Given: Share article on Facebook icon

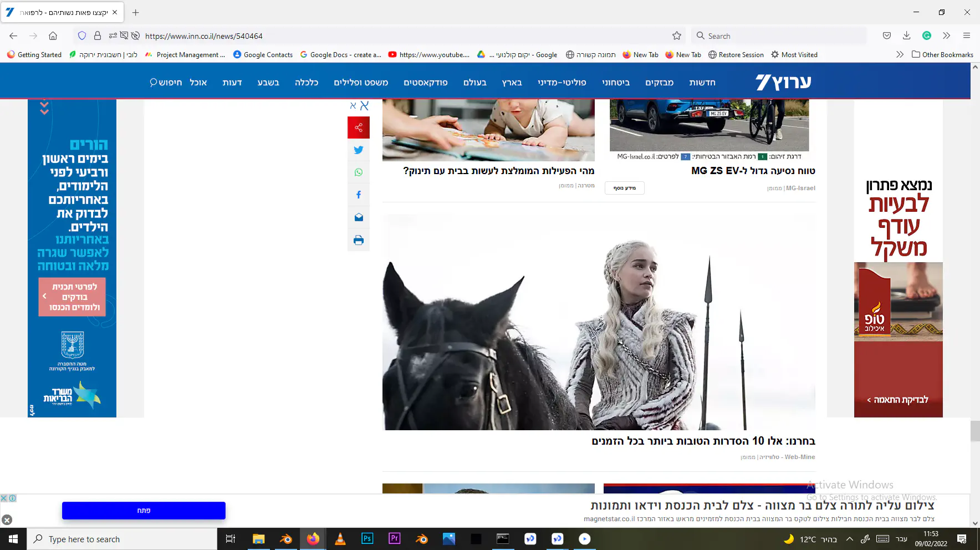Looking at the screenshot, I should 359,195.
